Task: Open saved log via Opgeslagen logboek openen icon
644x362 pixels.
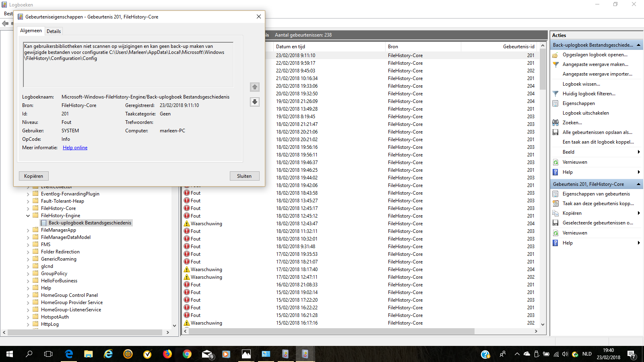Action: (555, 55)
